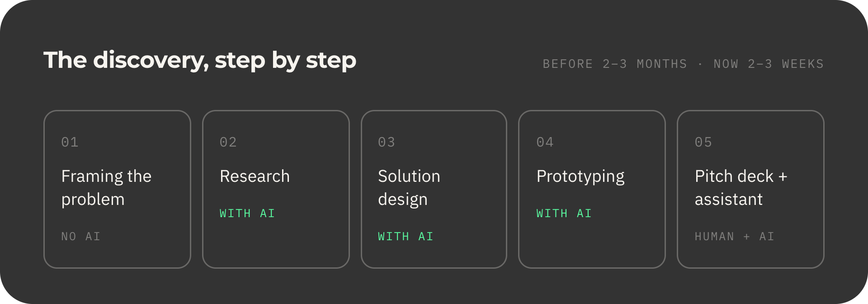The width and height of the screenshot is (868, 304).
Task: Open the 'Research' step card
Action: point(276,189)
